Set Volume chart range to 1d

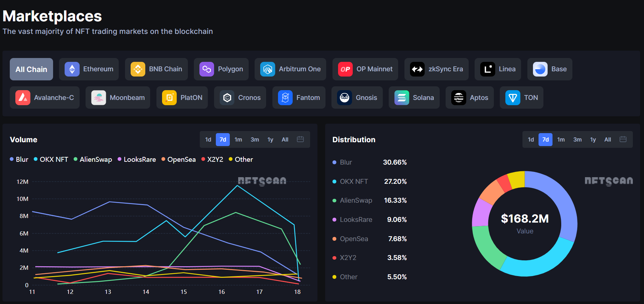pos(208,140)
